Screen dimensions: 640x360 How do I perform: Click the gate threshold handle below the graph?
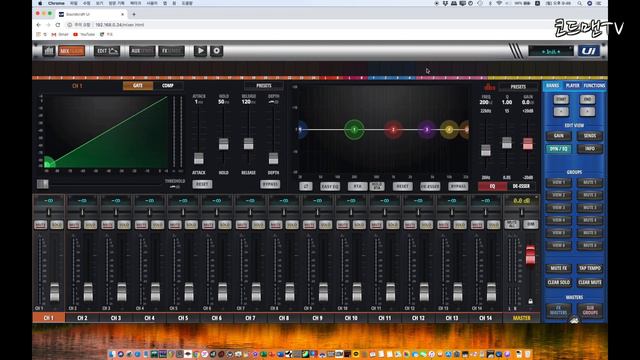click(42, 184)
